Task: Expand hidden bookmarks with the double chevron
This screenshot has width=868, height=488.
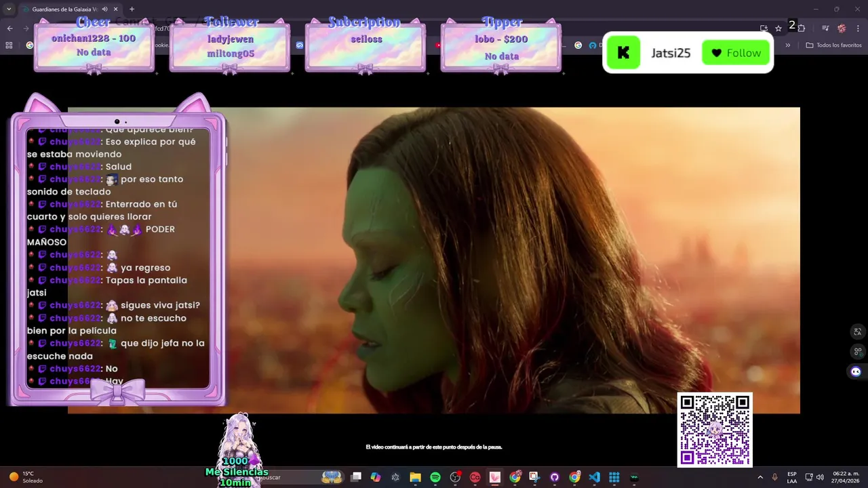Action: pos(788,45)
